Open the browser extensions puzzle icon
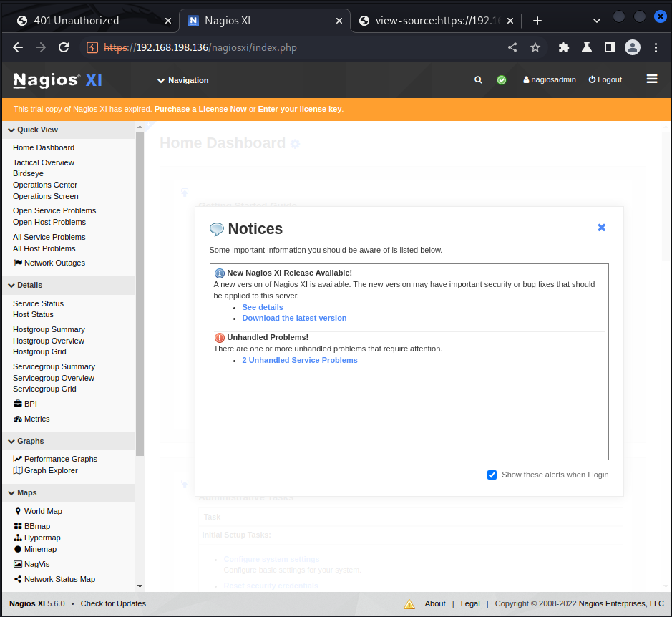 point(563,47)
